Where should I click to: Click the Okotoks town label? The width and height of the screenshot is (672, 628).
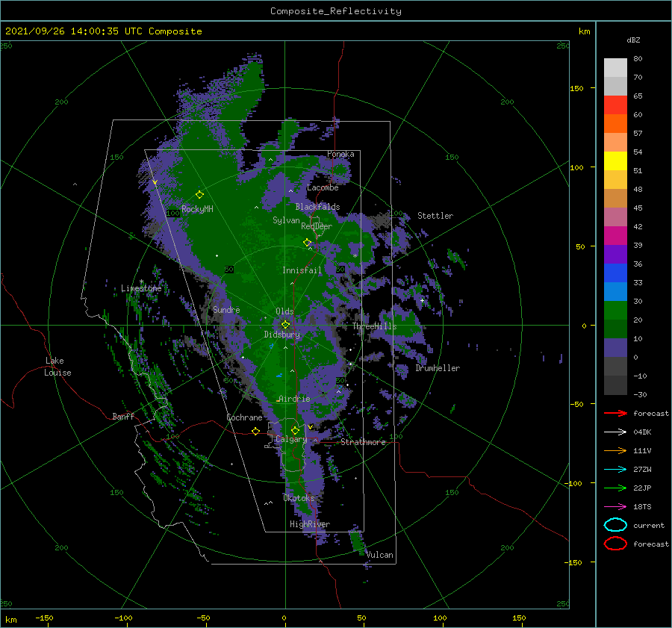[299, 498]
